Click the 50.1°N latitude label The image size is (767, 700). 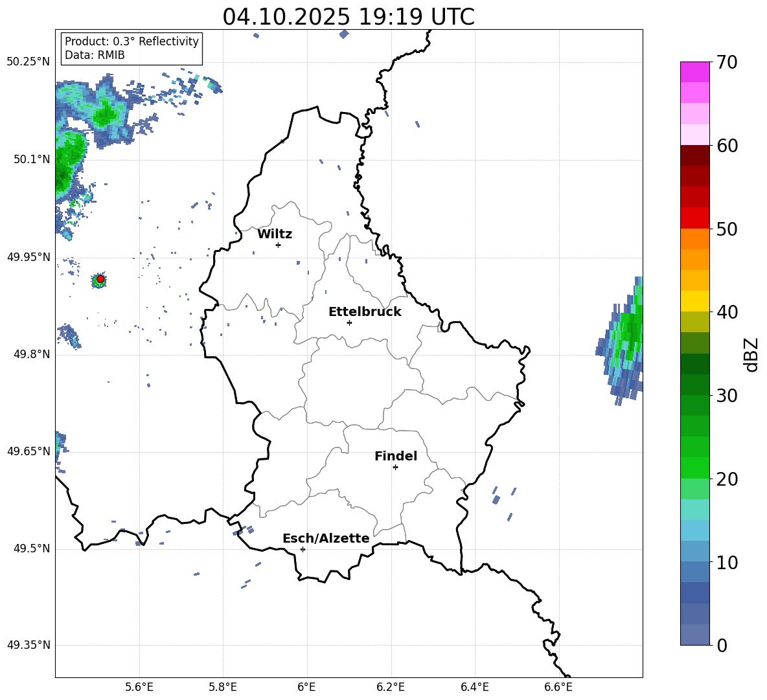[31, 159]
